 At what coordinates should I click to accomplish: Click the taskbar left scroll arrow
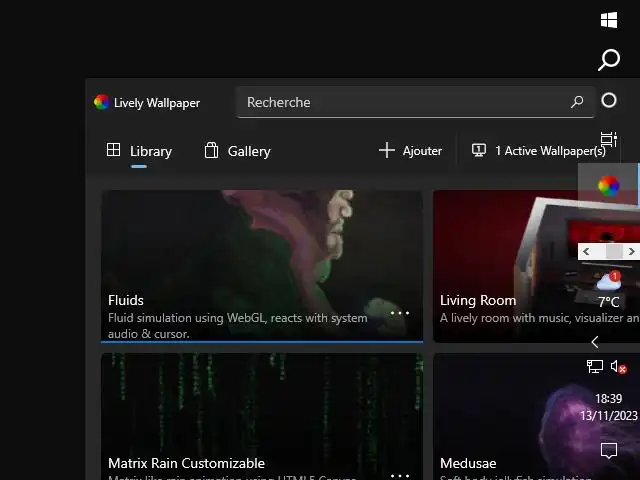point(587,251)
